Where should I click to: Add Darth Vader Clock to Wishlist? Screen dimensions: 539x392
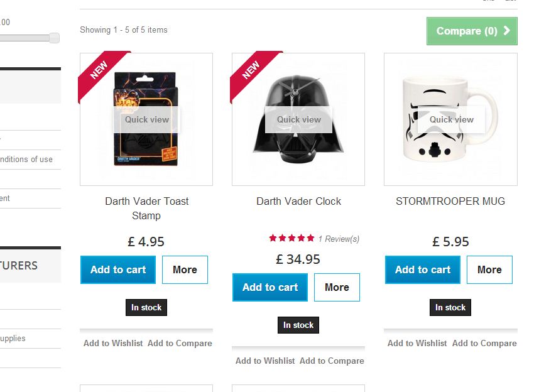pos(265,361)
